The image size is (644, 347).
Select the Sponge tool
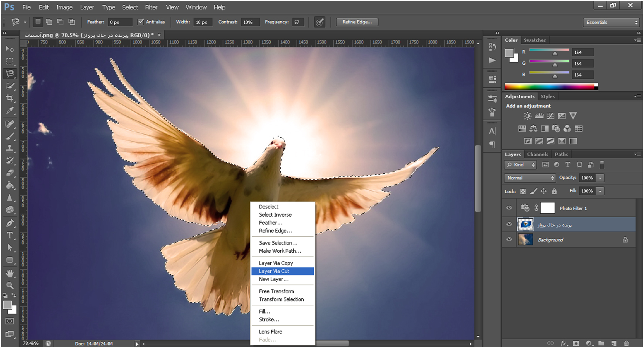point(10,210)
